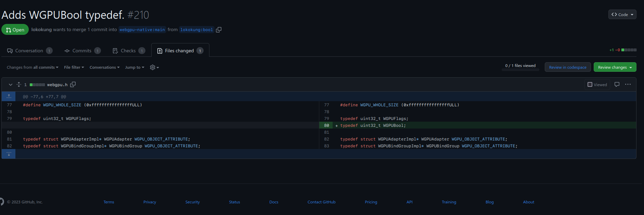Open the Status footer link

pyautogui.click(x=234, y=202)
